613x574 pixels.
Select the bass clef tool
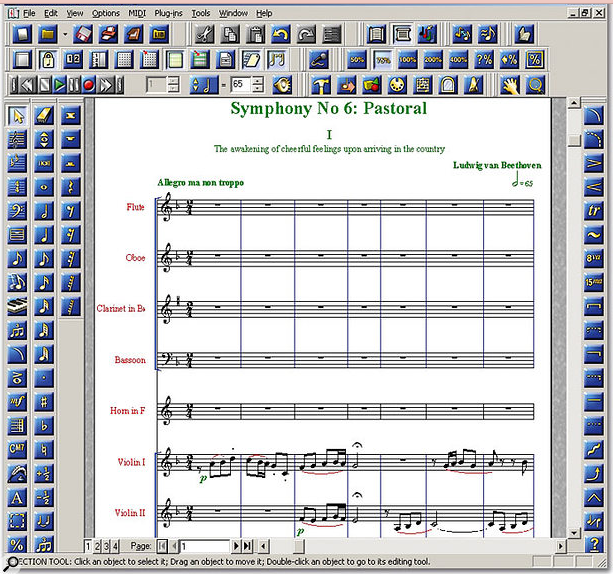point(17,211)
